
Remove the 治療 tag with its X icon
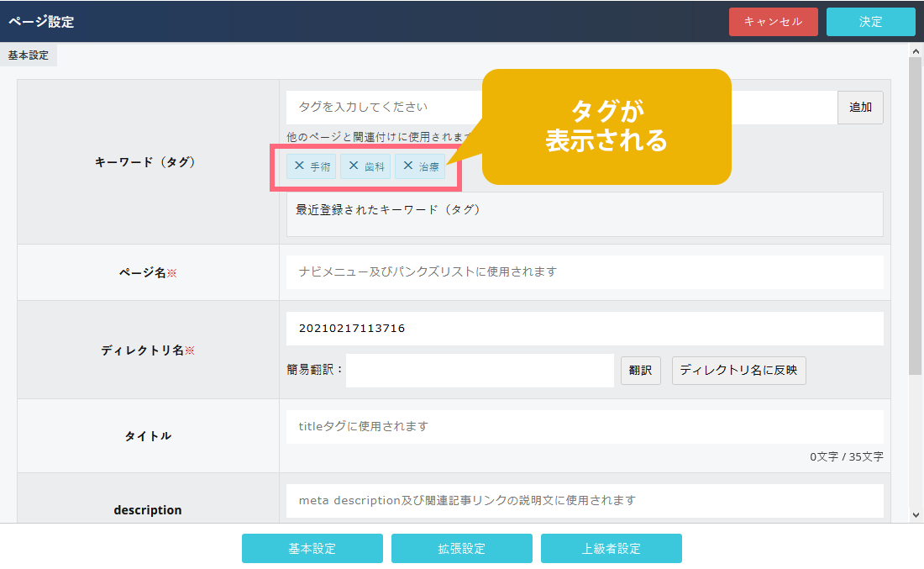pos(408,166)
